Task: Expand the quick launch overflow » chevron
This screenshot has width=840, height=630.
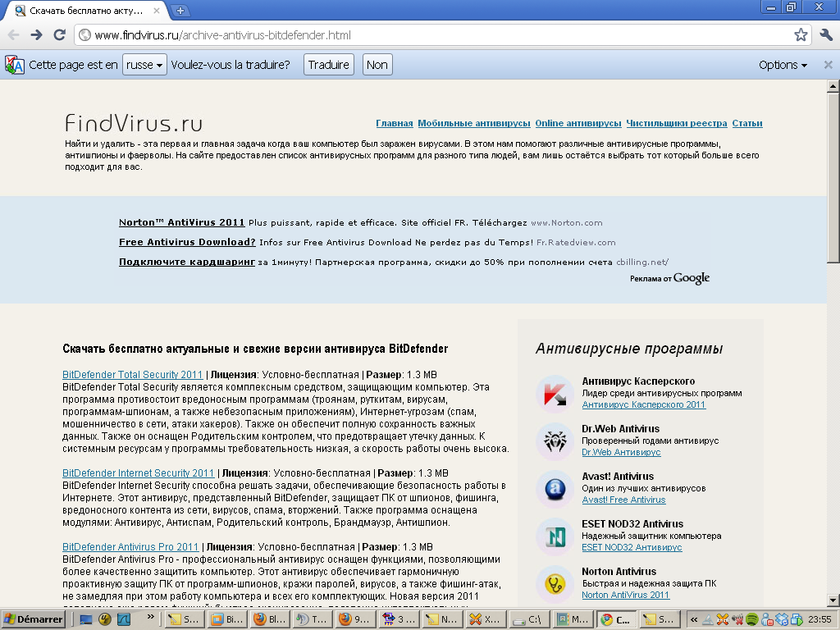Action: (x=151, y=617)
